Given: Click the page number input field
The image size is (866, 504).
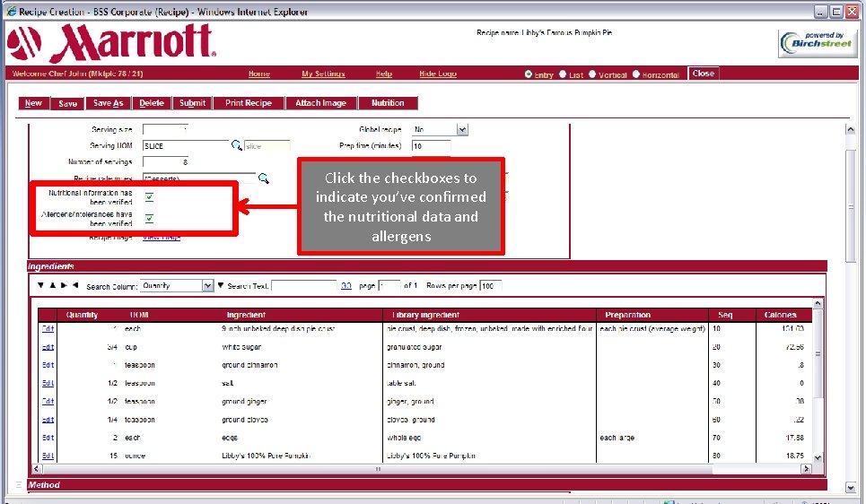Looking at the screenshot, I should 389,286.
